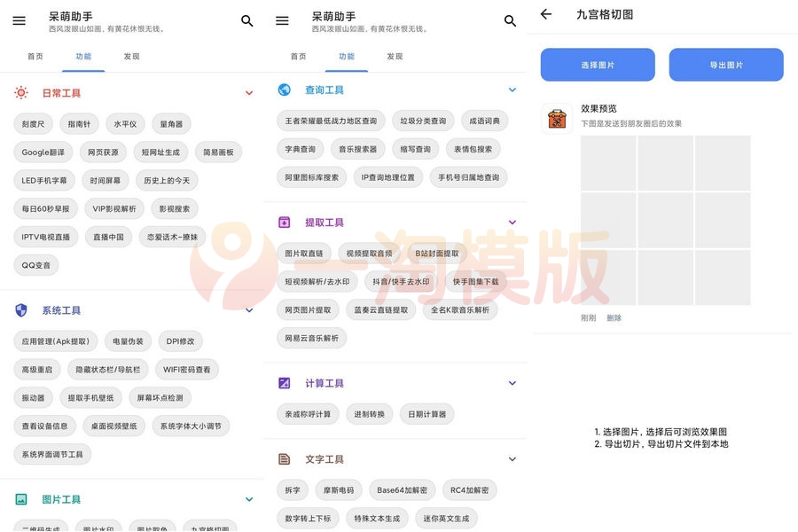Image resolution: width=798 pixels, height=532 pixels.
Task: Open the 日期计算器 tool
Action: [x=427, y=414]
